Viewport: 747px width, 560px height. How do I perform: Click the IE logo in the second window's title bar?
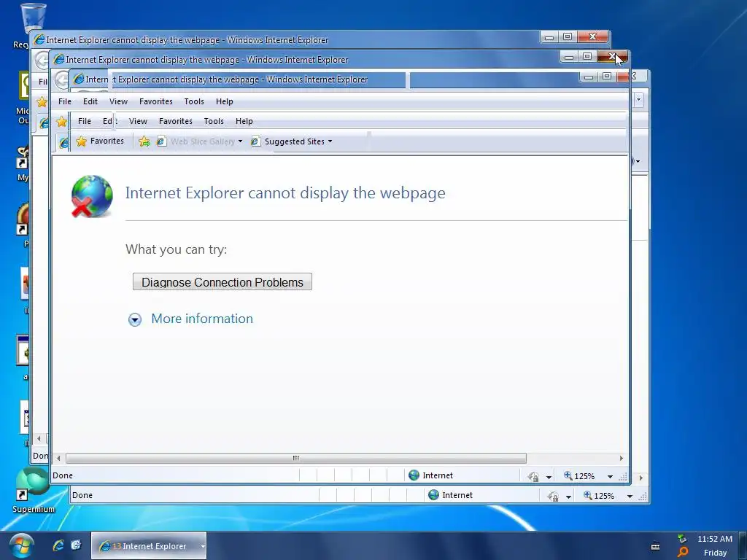coord(58,60)
